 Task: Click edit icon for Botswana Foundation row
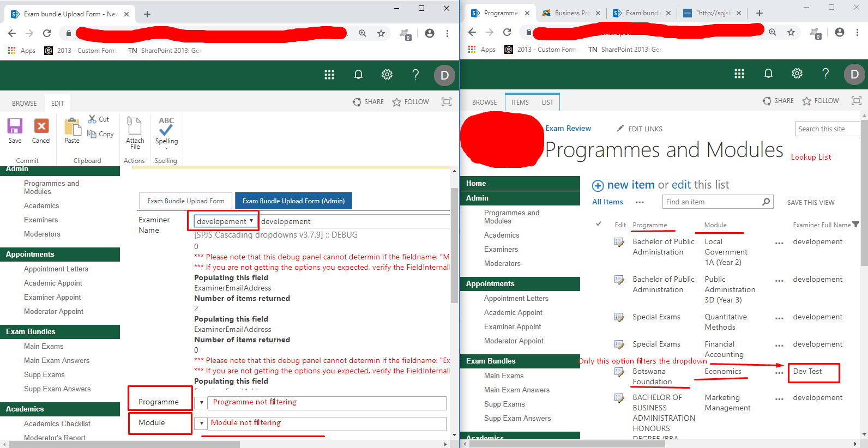coord(619,372)
